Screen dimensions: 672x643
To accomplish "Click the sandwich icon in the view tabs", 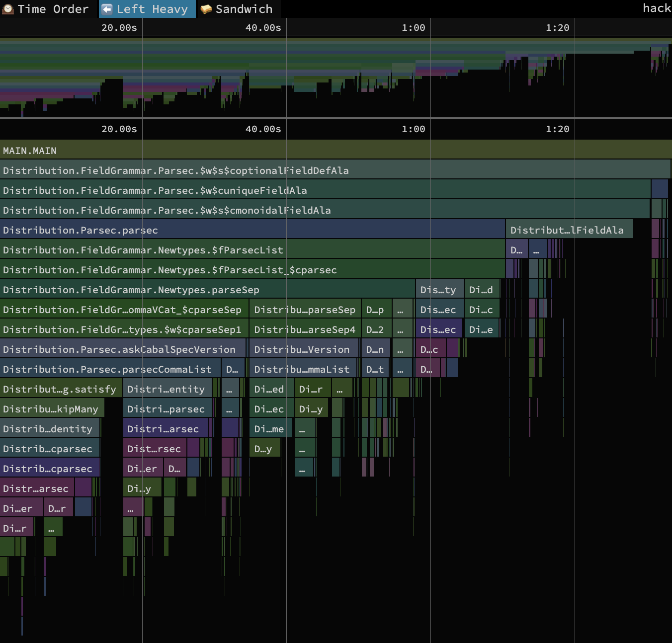I will pos(206,9).
